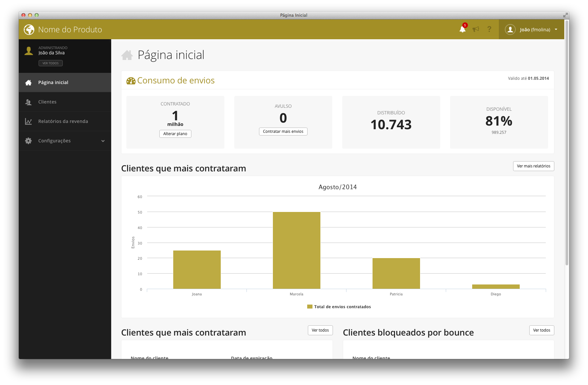
Task: Click Ver mais relatórios button
Action: coord(534,166)
